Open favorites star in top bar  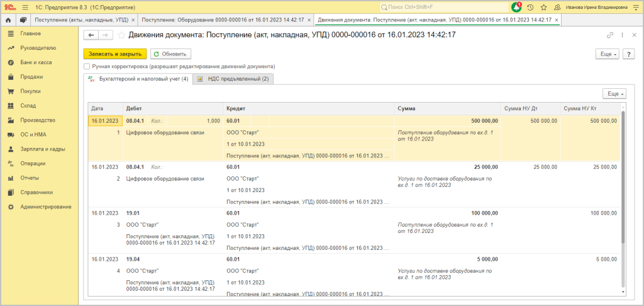(543, 8)
